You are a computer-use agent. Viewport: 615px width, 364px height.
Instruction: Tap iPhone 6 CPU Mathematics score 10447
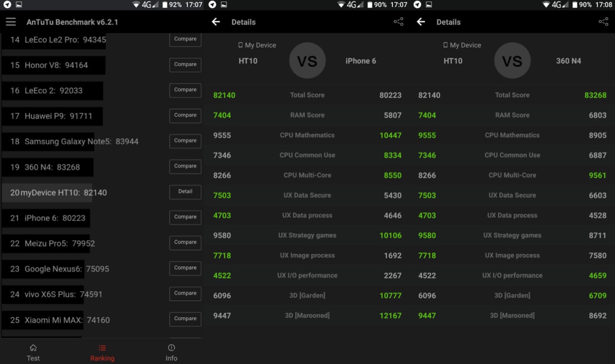coord(390,135)
